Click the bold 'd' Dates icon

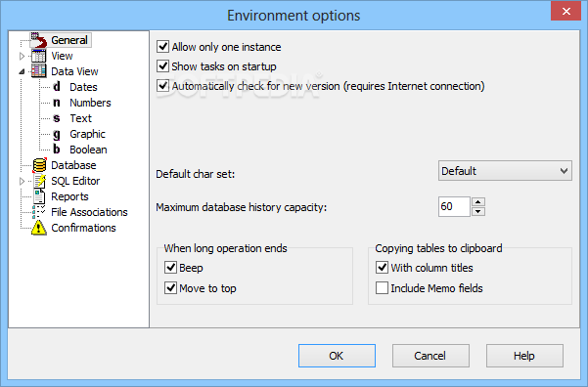point(57,87)
